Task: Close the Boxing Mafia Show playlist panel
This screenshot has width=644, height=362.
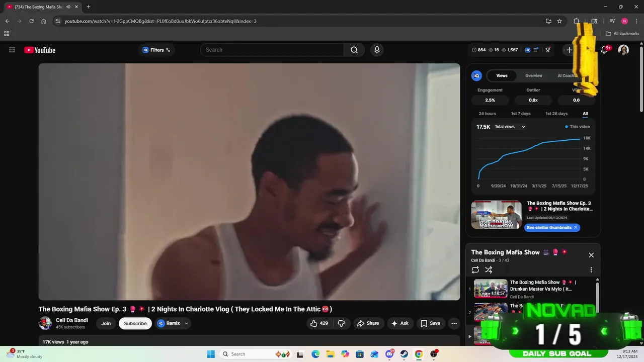Action: (x=591, y=255)
